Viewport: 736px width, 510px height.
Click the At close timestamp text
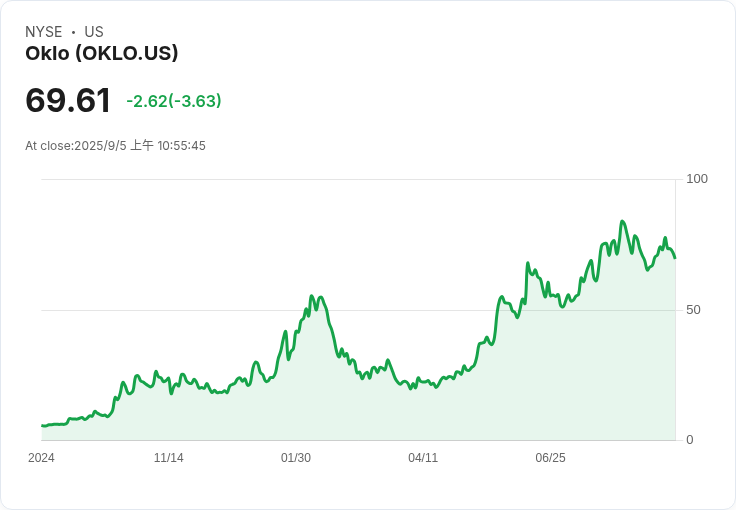click(x=115, y=145)
